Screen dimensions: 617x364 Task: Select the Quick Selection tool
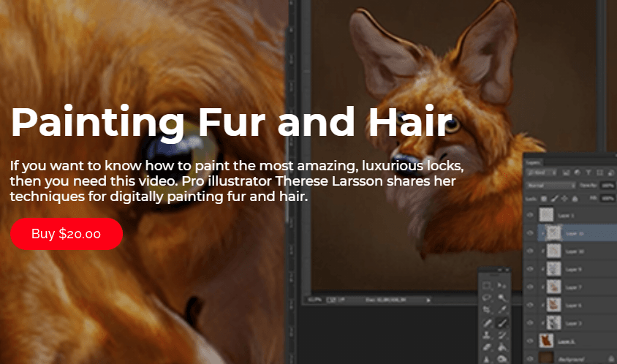click(501, 298)
